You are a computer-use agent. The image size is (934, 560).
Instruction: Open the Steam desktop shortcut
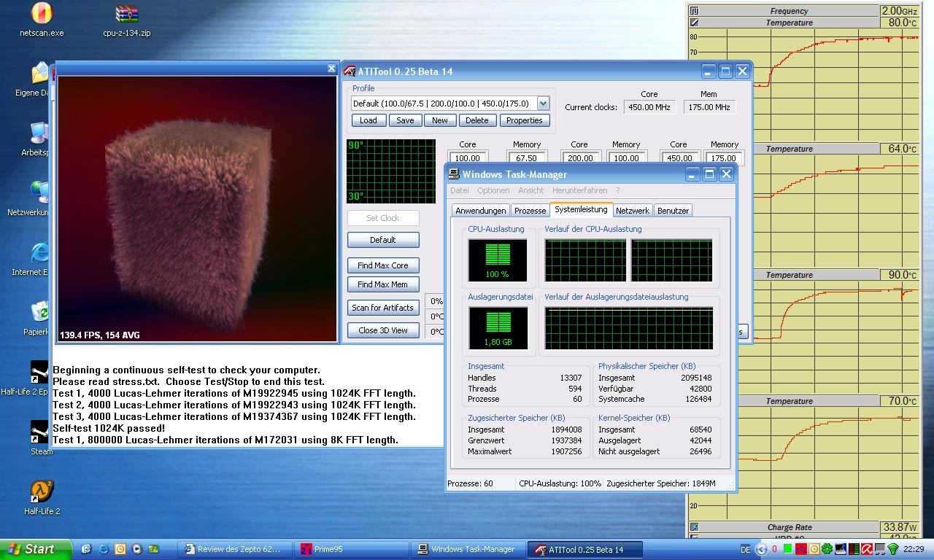point(39,432)
